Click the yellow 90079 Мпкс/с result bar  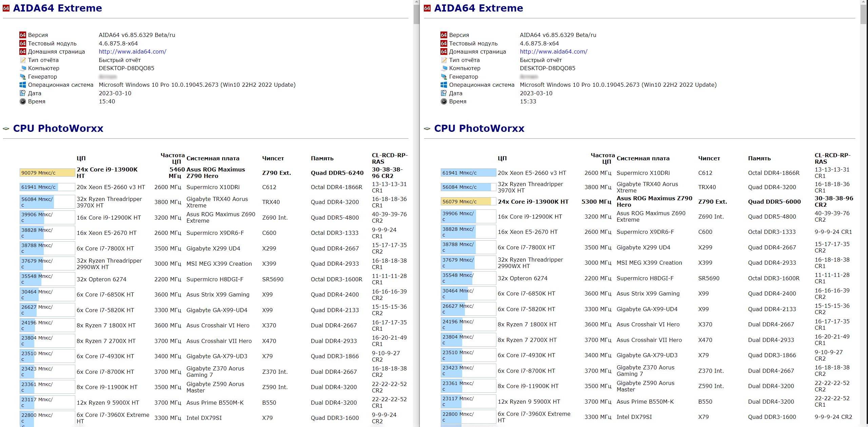click(x=47, y=173)
